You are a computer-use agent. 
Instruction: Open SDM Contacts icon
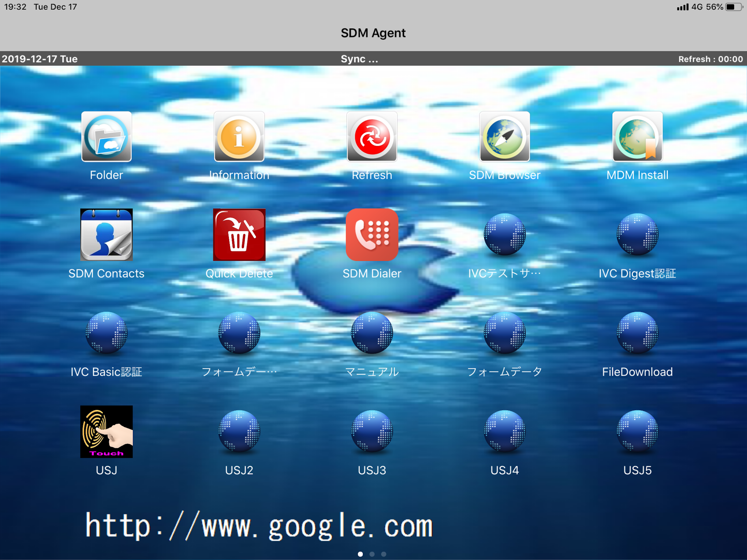(106, 235)
